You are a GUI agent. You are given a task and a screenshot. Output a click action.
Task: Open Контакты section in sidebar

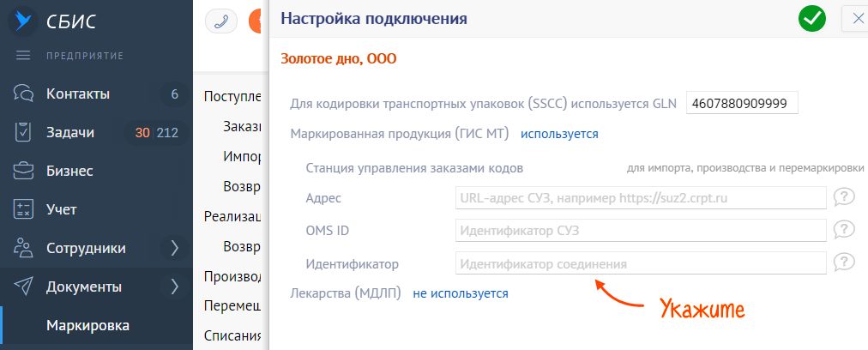77,94
